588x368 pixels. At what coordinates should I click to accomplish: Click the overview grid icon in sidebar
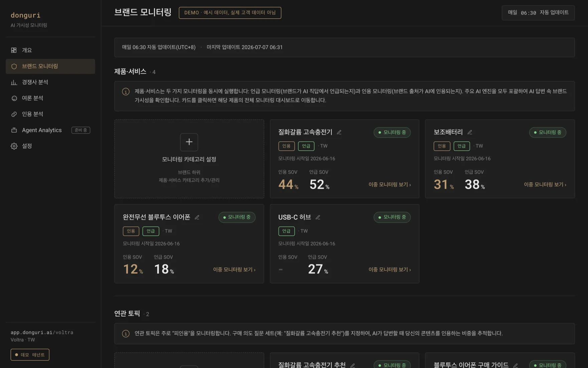coord(14,50)
